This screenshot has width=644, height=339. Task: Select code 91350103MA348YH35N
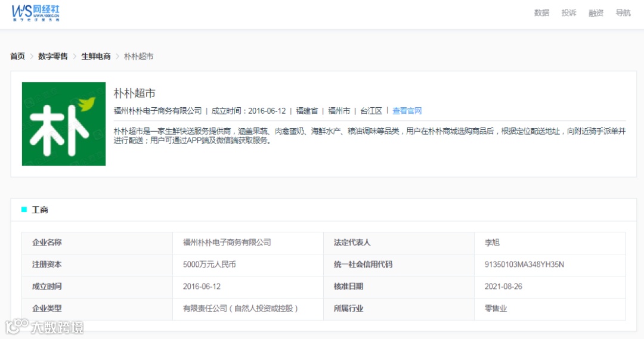[x=524, y=265]
